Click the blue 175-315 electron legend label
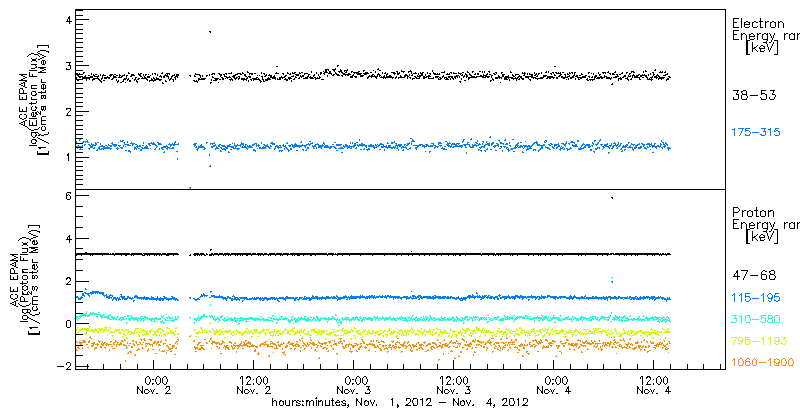This screenshot has height=410, width=800. click(x=756, y=133)
